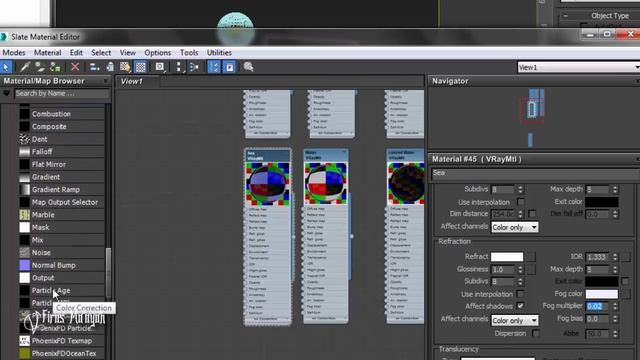This screenshot has width=640, height=360.
Task: Click Put Material to Scene icon
Action: tap(40, 67)
